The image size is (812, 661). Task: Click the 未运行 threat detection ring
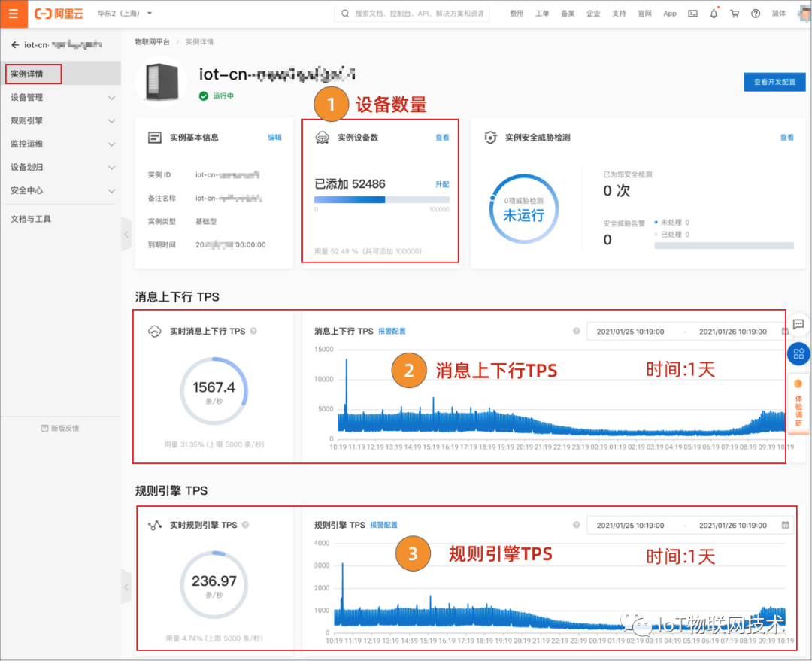coord(523,209)
